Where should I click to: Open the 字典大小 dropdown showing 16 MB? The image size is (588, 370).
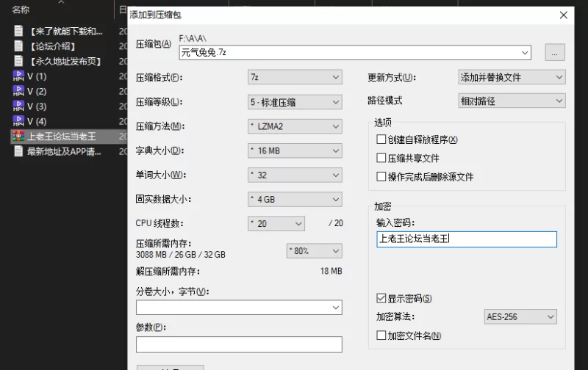point(295,150)
